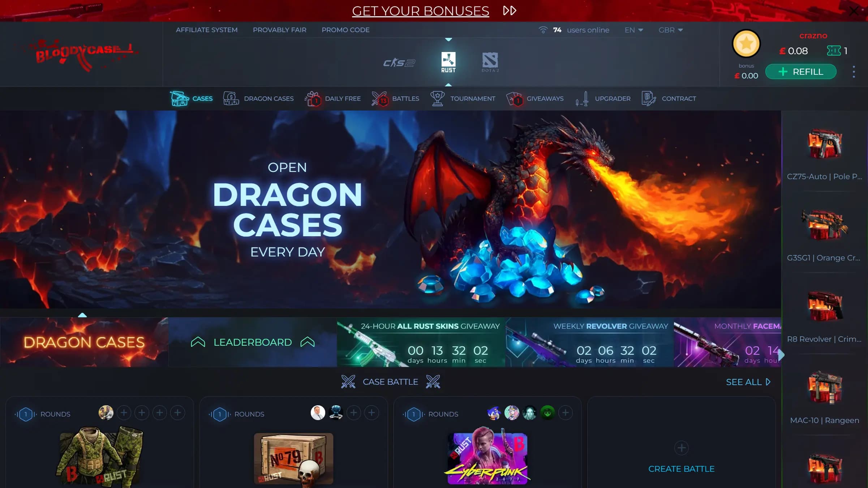This screenshot has width=868, height=488.
Task: Open the 24-hour All Rust Skins giveaway
Action: click(x=421, y=342)
